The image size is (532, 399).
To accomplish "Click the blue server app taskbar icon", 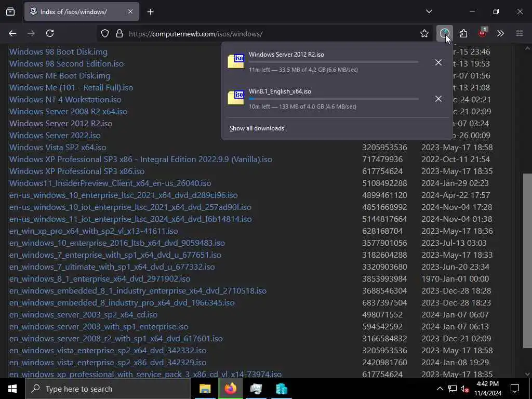I will (281, 389).
